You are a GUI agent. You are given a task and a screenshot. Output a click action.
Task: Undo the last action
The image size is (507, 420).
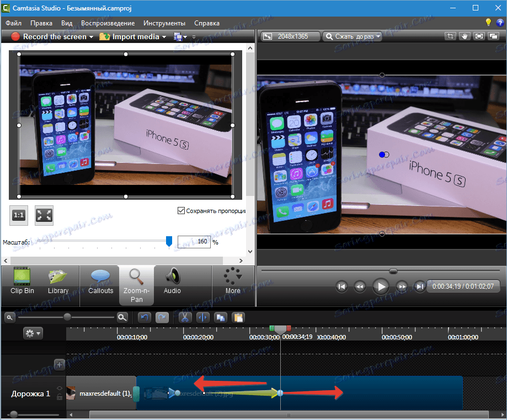(x=145, y=318)
